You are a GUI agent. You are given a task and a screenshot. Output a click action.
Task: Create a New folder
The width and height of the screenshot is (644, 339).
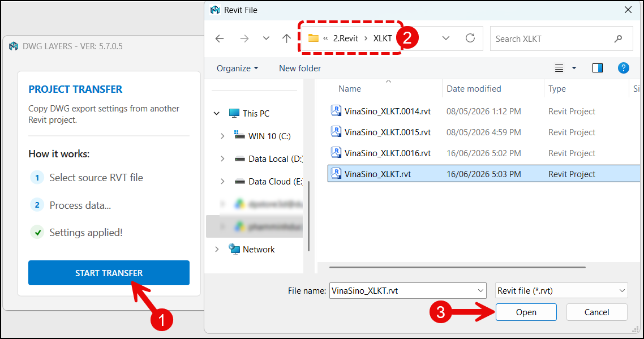(x=300, y=68)
